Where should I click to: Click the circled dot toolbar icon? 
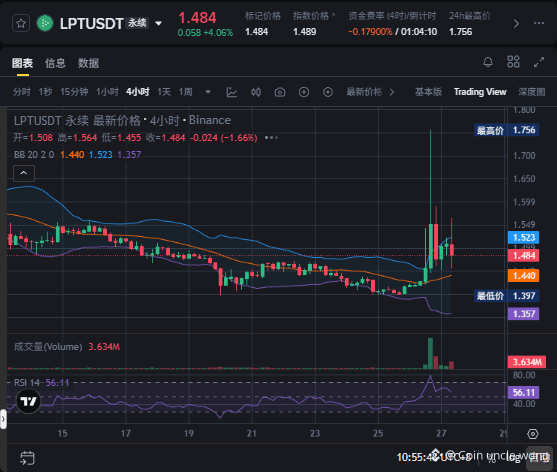[x=328, y=92]
